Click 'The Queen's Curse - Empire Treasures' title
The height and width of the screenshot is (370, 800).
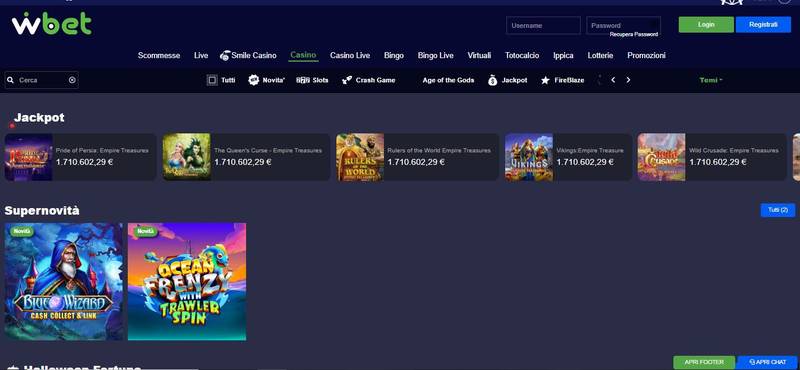pyautogui.click(x=268, y=151)
